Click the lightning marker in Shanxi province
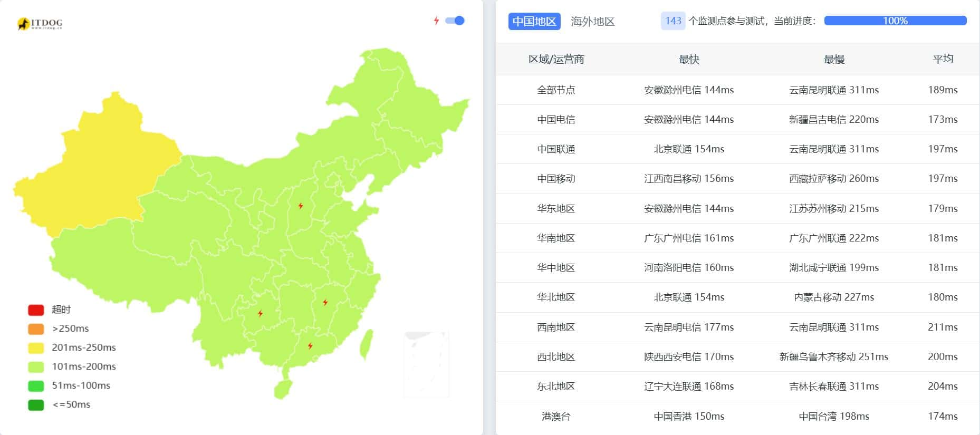Viewport: 980px width, 435px height. (301, 206)
